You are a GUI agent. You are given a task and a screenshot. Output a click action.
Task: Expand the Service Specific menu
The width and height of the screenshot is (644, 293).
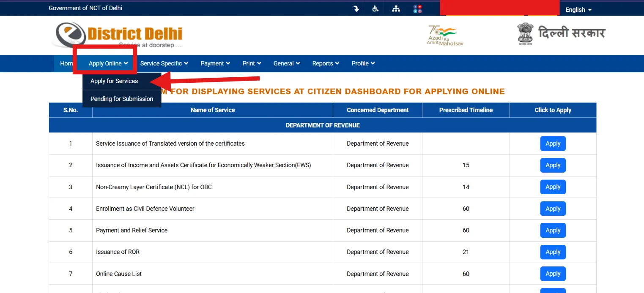pyautogui.click(x=164, y=63)
